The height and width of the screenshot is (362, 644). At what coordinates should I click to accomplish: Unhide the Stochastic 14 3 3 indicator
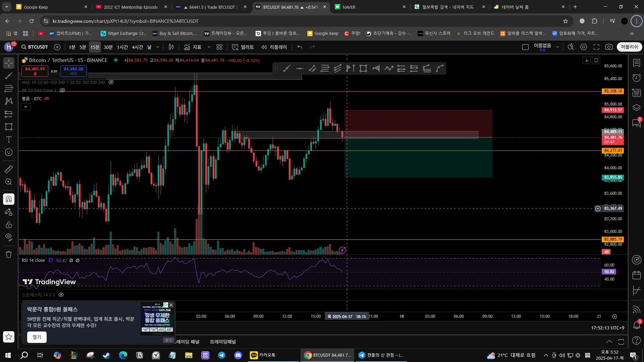61,295
